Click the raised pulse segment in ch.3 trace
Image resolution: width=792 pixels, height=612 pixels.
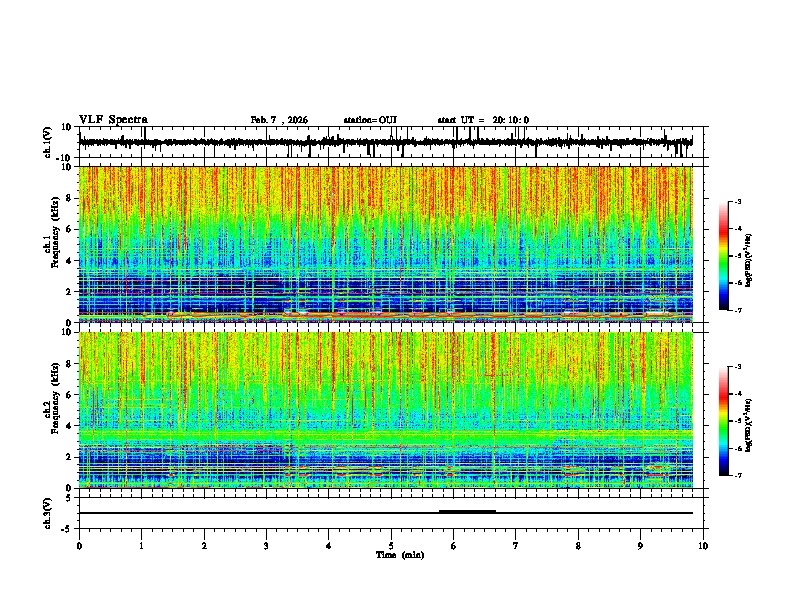click(467, 512)
